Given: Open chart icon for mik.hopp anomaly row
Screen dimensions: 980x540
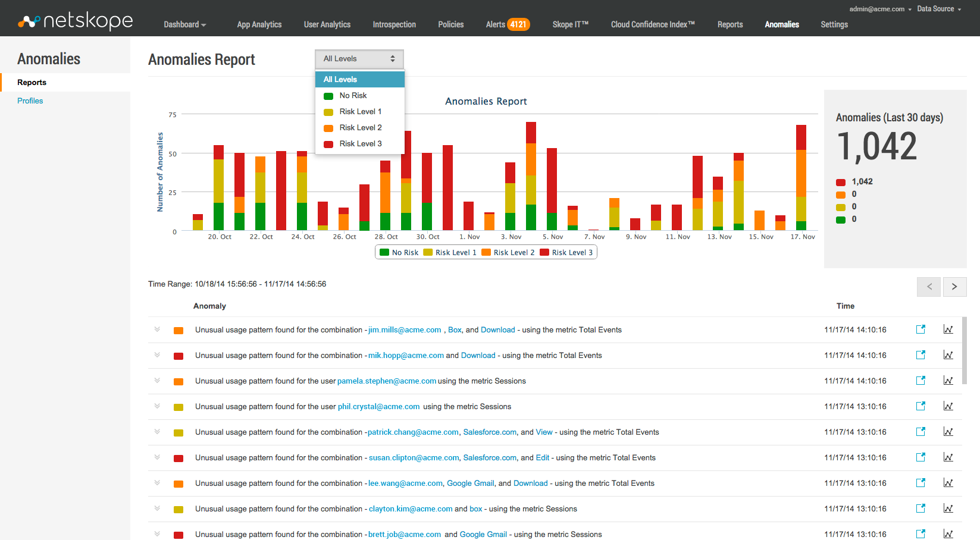Looking at the screenshot, I should pos(948,355).
